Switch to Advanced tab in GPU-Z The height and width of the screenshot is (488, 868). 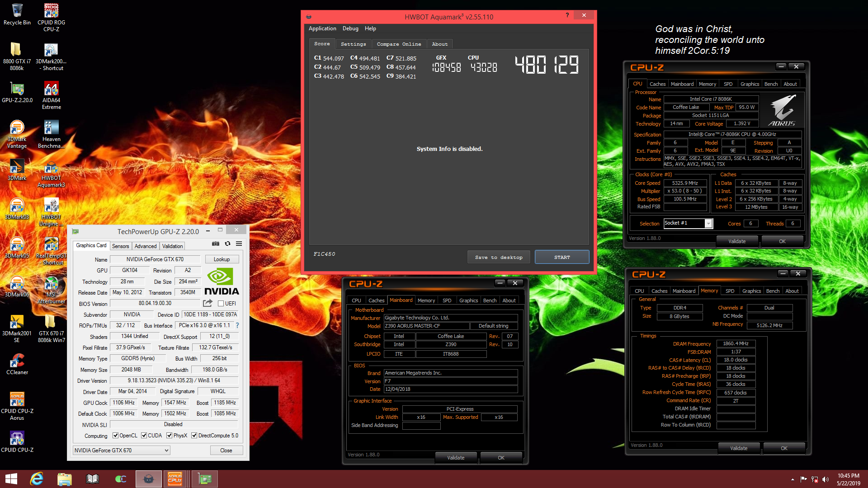146,246
